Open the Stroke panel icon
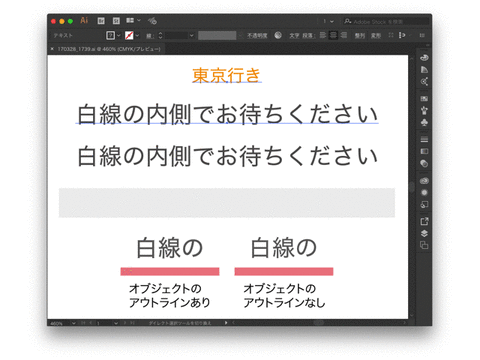This screenshot has width=480, height=360. click(x=424, y=139)
